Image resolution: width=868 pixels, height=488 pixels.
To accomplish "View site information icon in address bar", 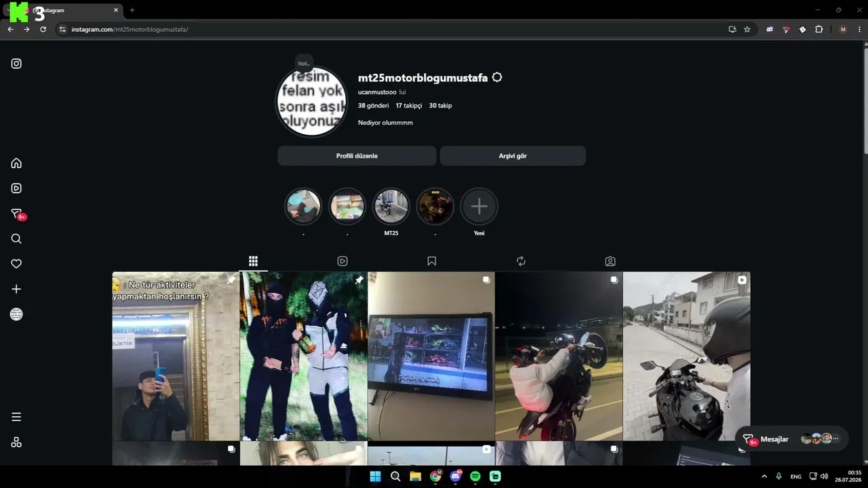I will (x=62, y=29).
